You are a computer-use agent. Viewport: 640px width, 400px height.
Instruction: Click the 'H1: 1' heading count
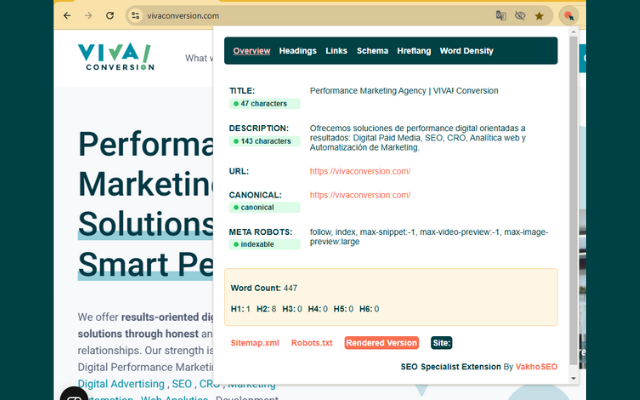[x=241, y=309]
